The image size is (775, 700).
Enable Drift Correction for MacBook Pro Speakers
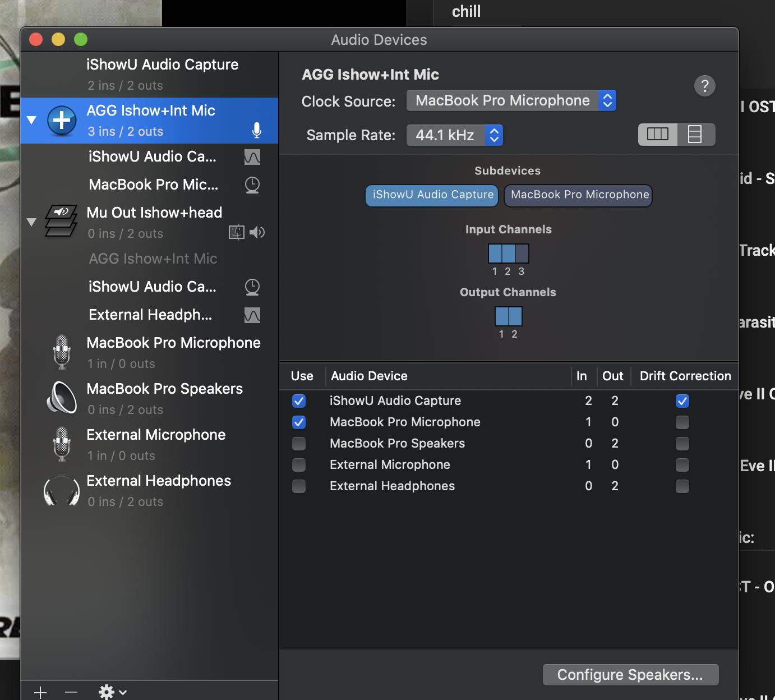tap(682, 444)
